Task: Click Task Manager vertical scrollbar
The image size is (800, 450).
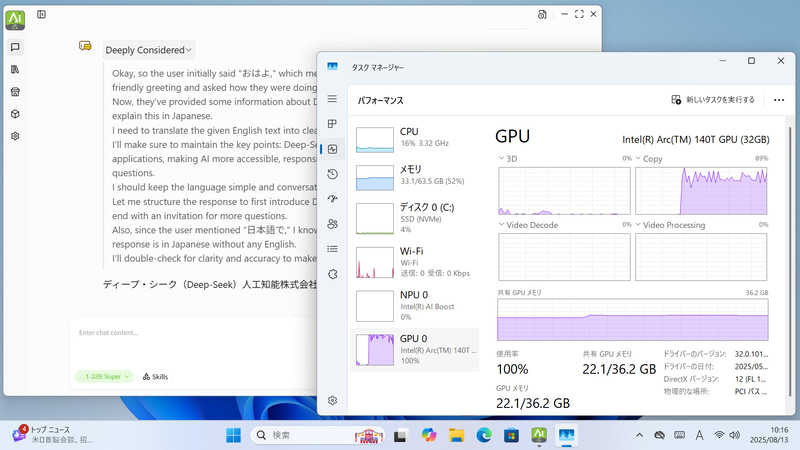Action: point(790,260)
